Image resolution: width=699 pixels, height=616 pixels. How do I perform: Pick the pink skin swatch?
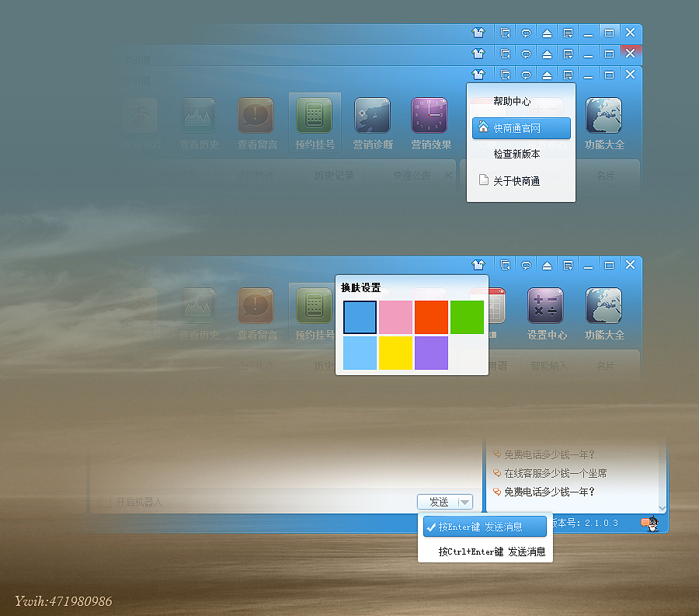click(x=395, y=318)
